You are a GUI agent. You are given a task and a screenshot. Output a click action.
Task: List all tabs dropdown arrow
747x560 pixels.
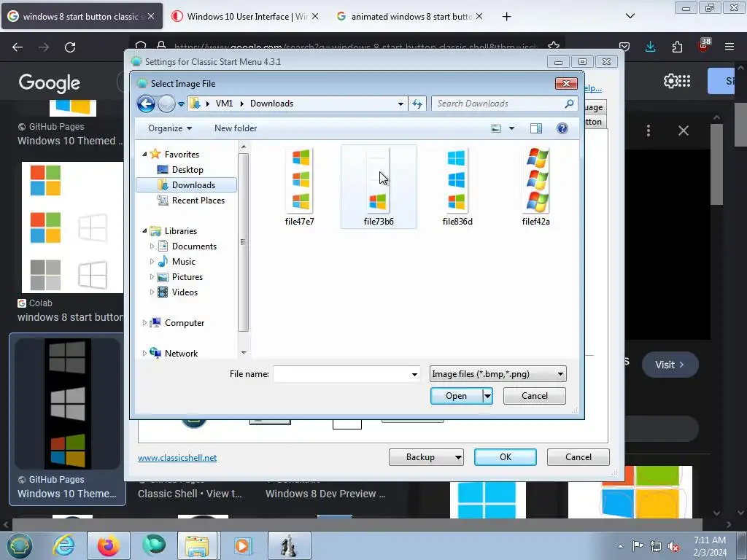pyautogui.click(x=630, y=16)
